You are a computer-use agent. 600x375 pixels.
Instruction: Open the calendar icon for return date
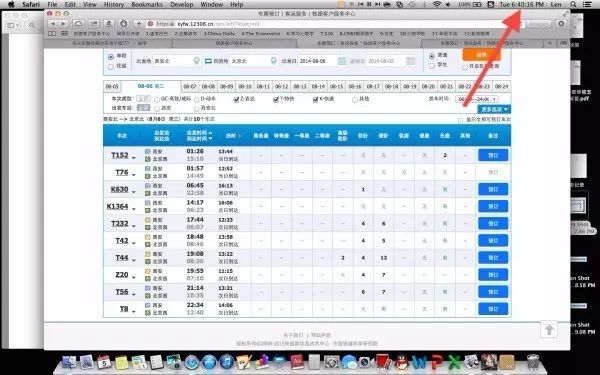pyautogui.click(x=410, y=61)
